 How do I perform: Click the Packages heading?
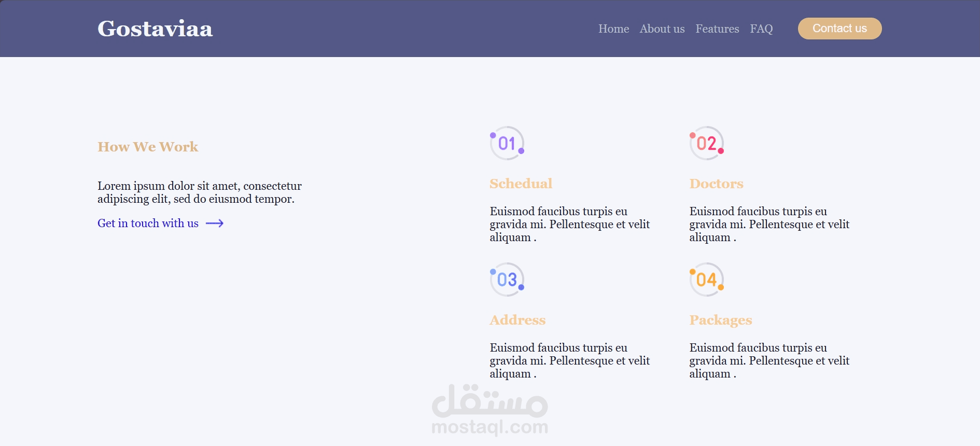720,320
